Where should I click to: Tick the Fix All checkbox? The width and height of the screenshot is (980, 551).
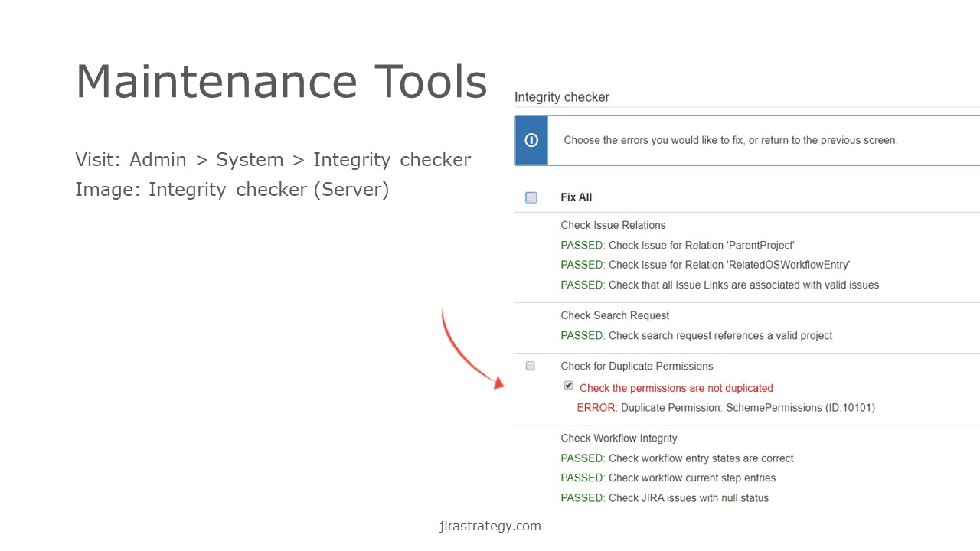point(531,197)
